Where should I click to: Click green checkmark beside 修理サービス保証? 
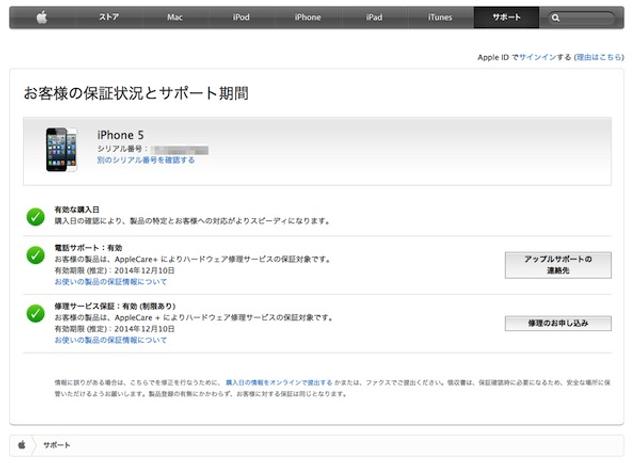[35, 313]
